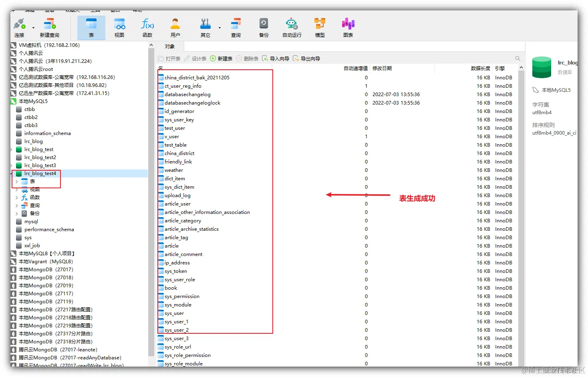Sort by 引擎 column header
Screen dimensions: 588x377
[500, 69]
